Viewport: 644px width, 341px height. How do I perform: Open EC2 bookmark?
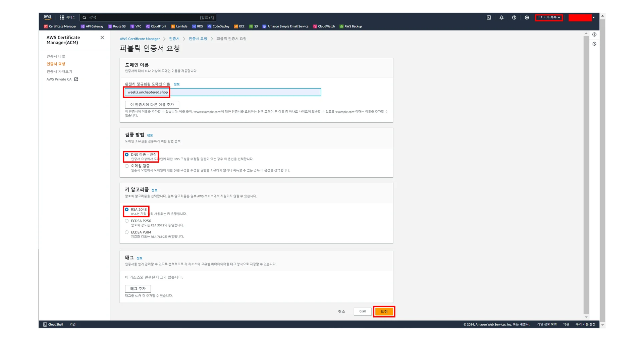[x=239, y=26]
